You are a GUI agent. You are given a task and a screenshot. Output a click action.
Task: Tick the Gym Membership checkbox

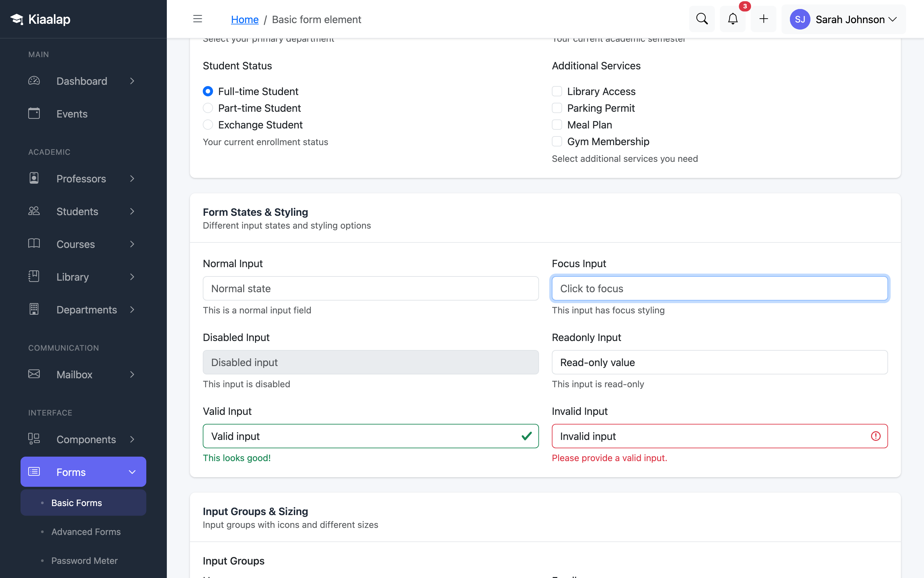click(x=557, y=141)
